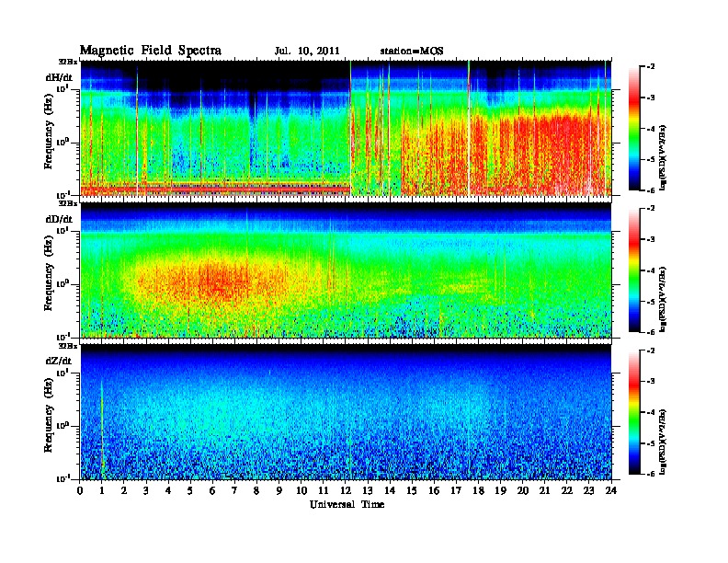The height and width of the screenshot is (563, 728).
Task: Click the "12" hour tick label
Action: coord(346,490)
